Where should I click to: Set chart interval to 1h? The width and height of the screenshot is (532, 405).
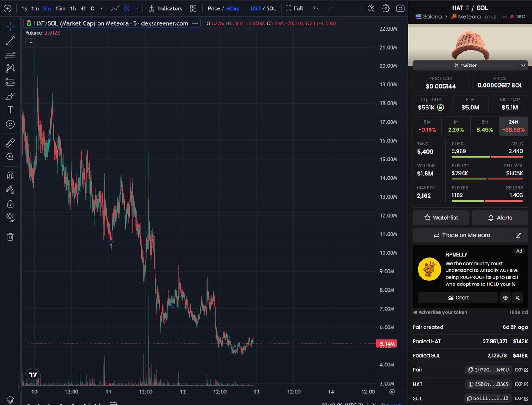pos(73,8)
